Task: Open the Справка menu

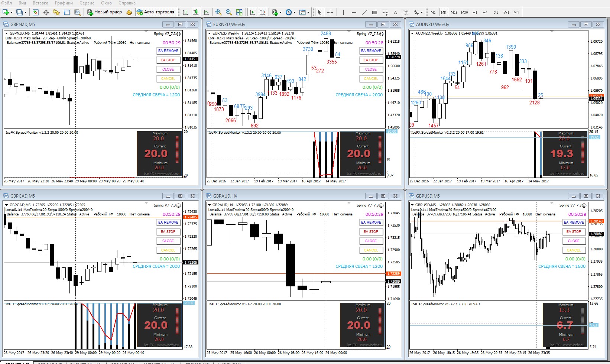Action: click(x=127, y=3)
